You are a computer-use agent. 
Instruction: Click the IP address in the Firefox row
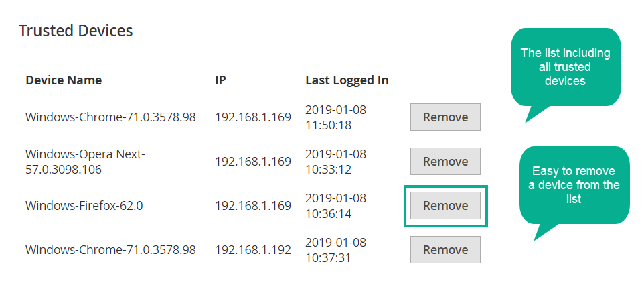tap(253, 205)
